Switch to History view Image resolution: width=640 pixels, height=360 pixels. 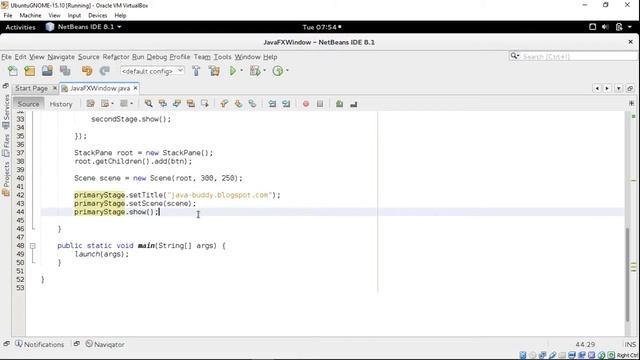click(61, 104)
